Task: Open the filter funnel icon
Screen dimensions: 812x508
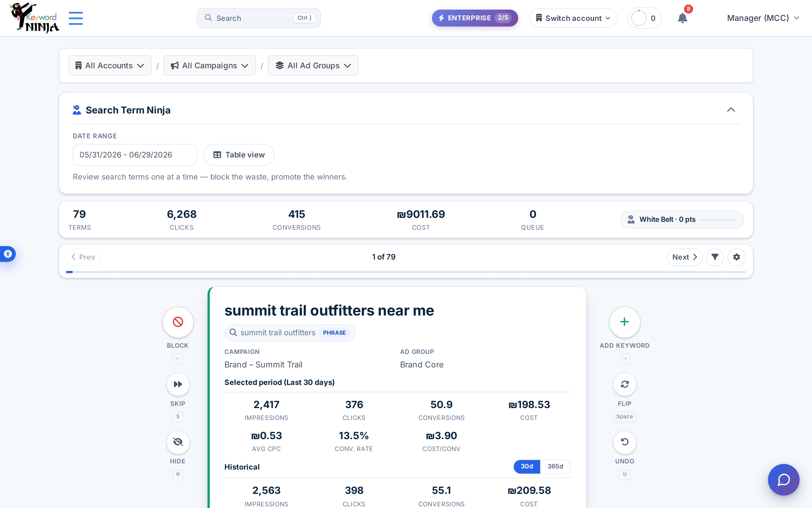Action: point(715,257)
